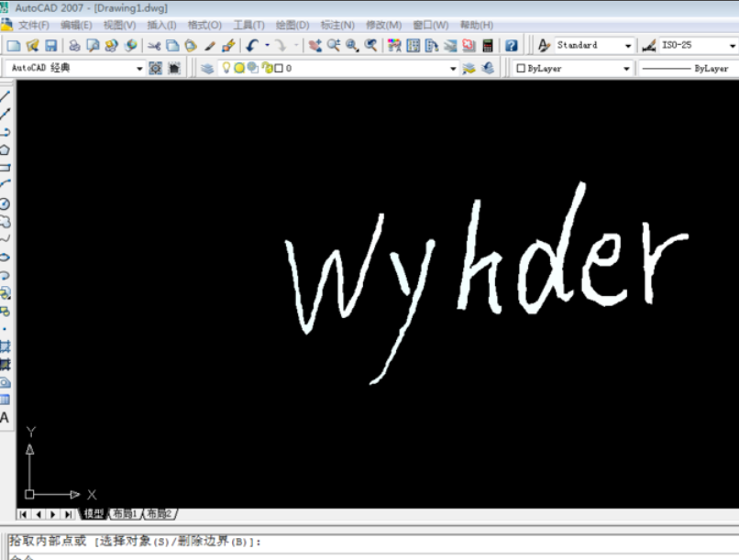Open the 标注(N) menu
The image size is (739, 560).
pyautogui.click(x=337, y=25)
